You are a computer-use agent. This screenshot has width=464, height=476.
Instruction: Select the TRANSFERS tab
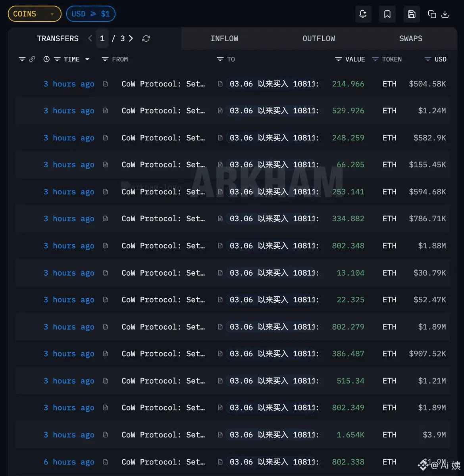pos(58,38)
